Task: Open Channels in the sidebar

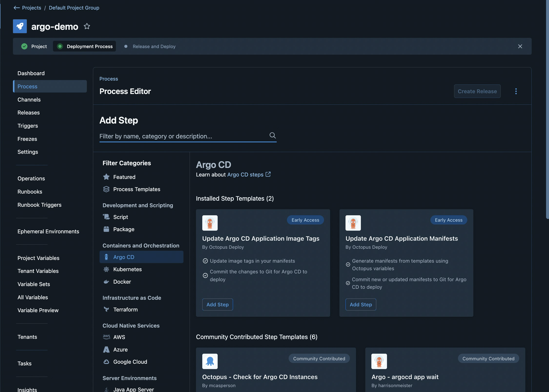Action: (x=29, y=100)
